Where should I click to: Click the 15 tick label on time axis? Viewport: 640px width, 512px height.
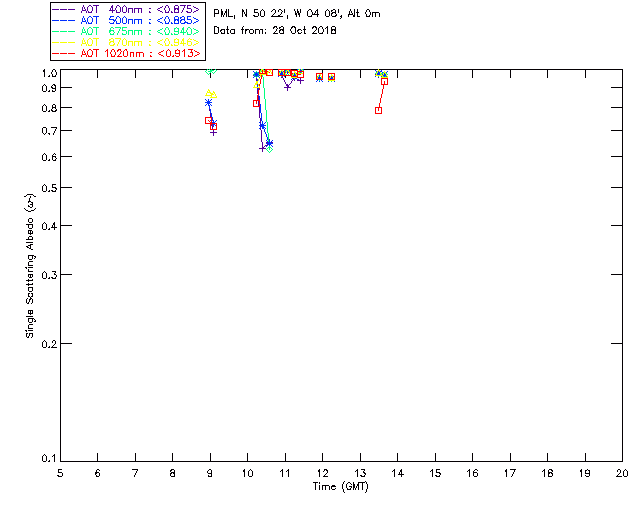point(435,473)
